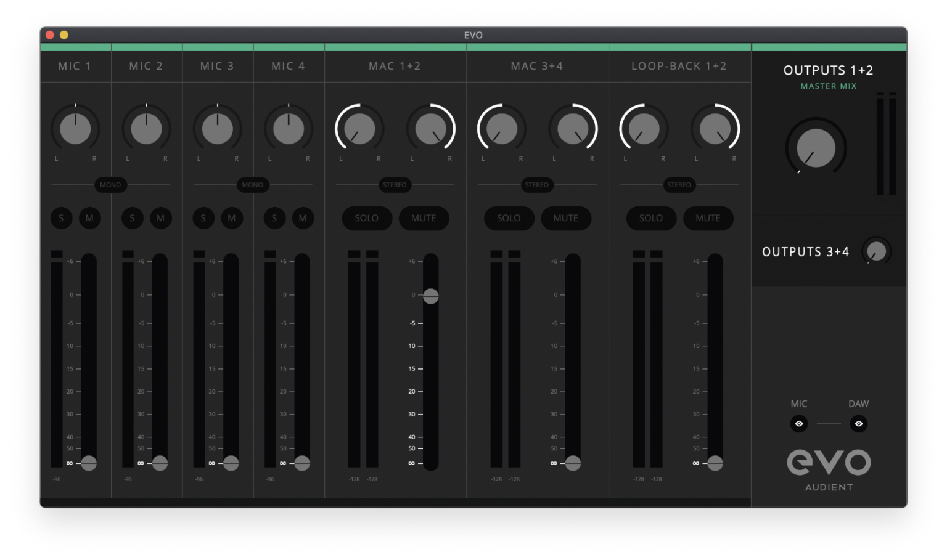The image size is (947, 560).
Task: Click the MONO label under MIC 1
Action: pos(110,185)
